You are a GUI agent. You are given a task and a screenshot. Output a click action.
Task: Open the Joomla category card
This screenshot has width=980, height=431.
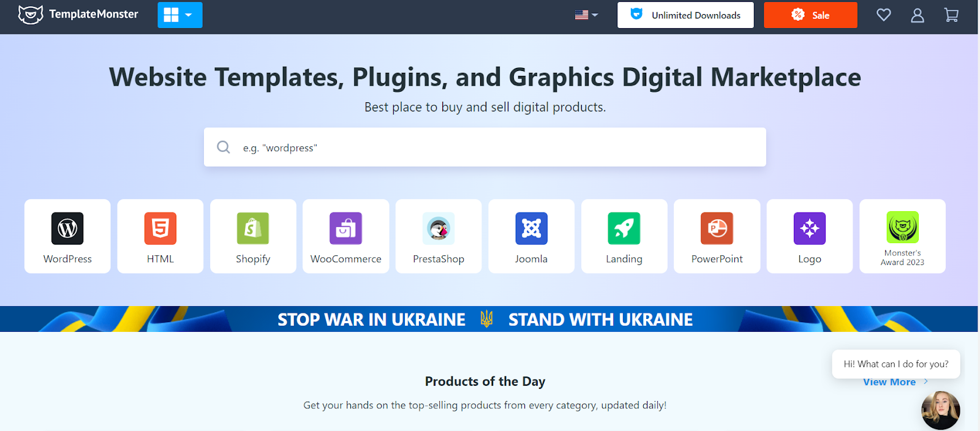(x=532, y=236)
